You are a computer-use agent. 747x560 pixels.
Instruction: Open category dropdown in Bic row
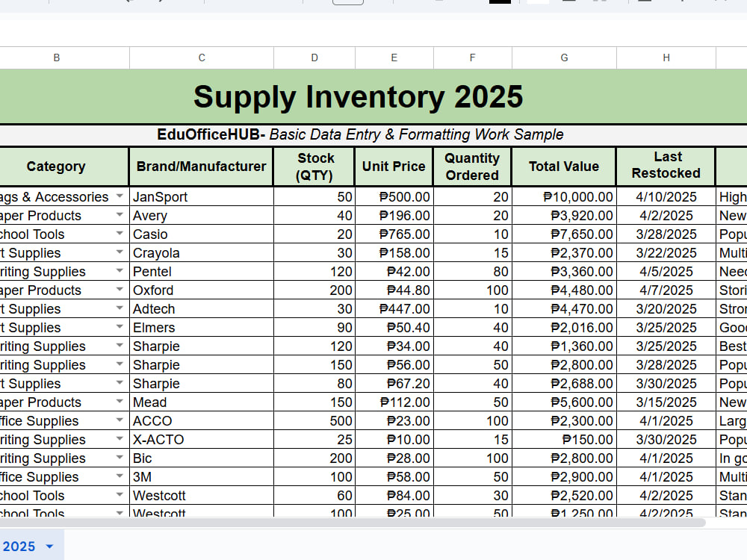pos(120,458)
